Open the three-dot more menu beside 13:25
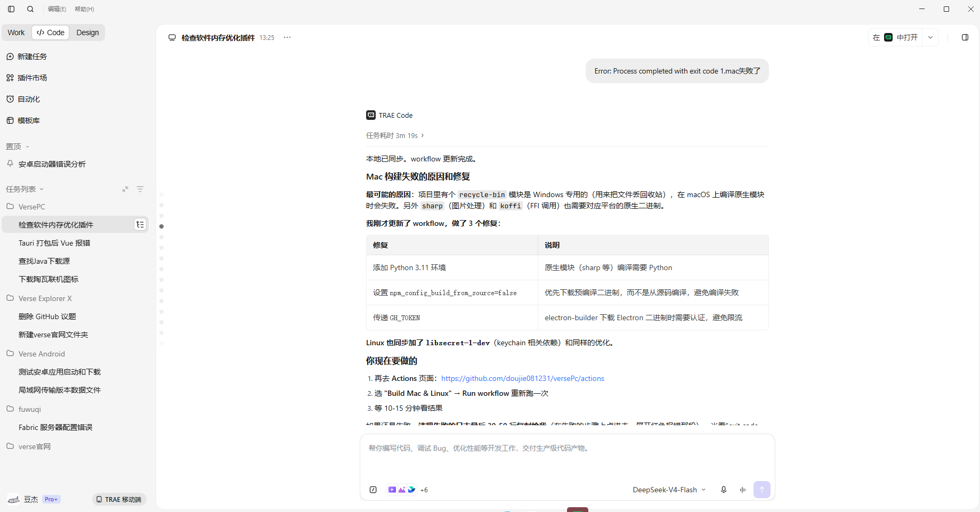The height and width of the screenshot is (512, 980). pos(287,37)
